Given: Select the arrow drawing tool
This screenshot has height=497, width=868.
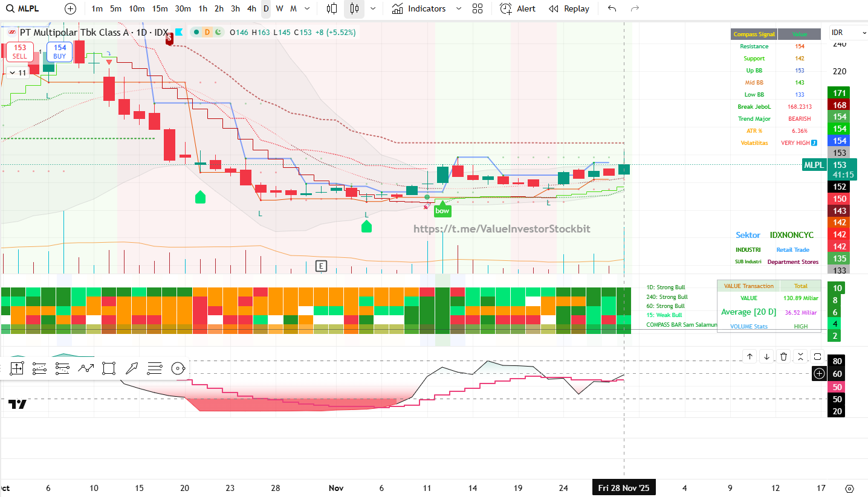Looking at the screenshot, I should [132, 368].
